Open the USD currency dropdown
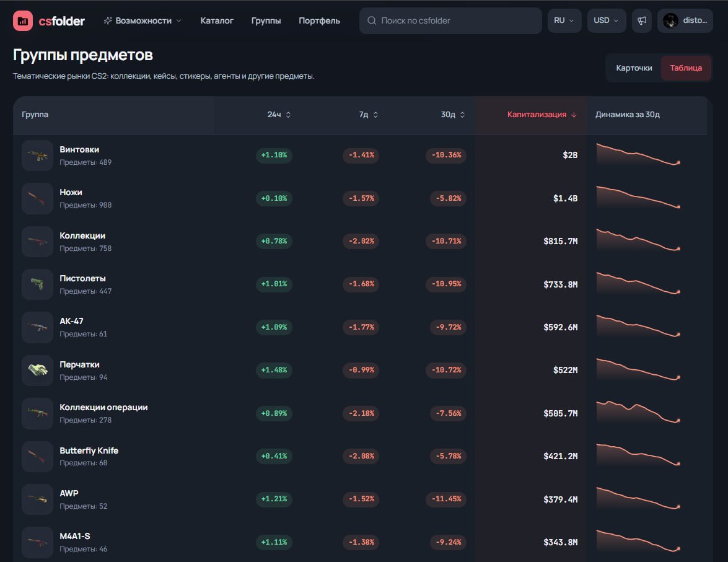This screenshot has width=728, height=562. point(607,20)
